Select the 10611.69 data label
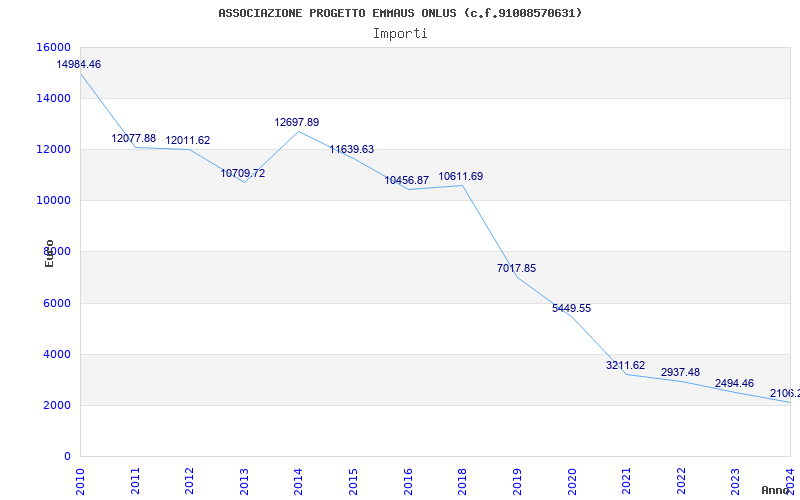 point(461,177)
